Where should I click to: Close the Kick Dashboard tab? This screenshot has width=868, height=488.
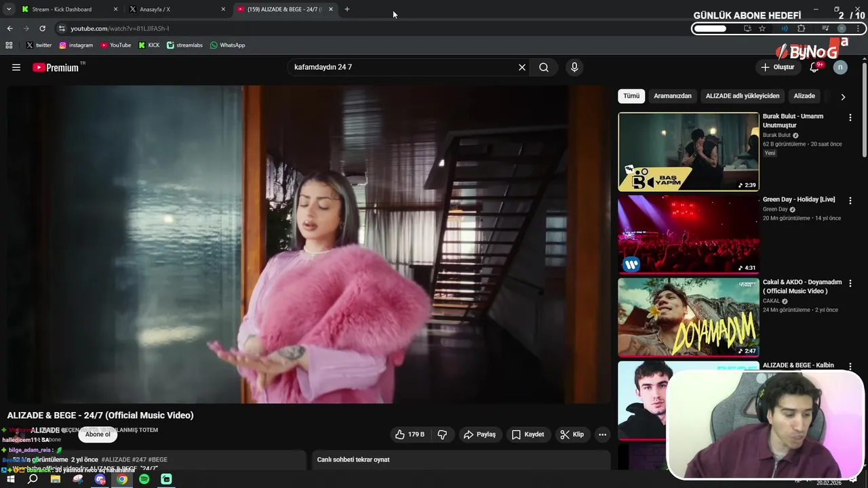(x=115, y=9)
